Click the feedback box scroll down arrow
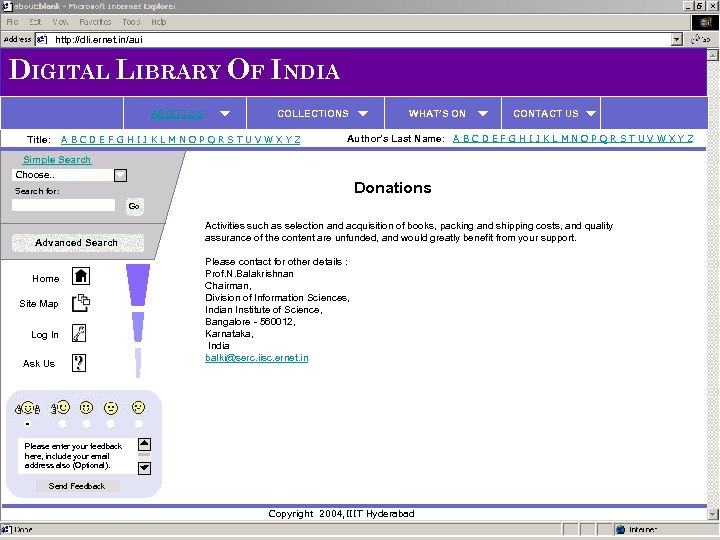 coord(144,468)
